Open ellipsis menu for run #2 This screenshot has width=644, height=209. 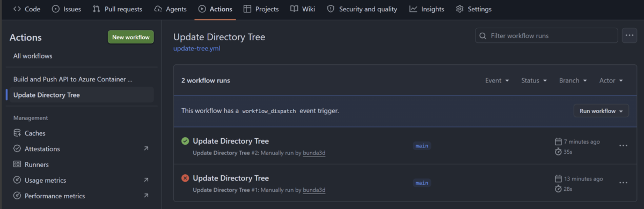pos(623,146)
